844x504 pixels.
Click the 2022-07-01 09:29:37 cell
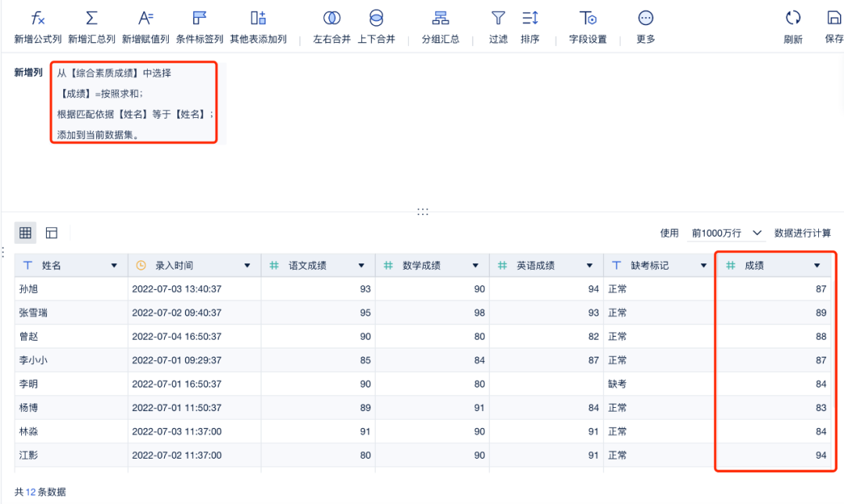195,360
